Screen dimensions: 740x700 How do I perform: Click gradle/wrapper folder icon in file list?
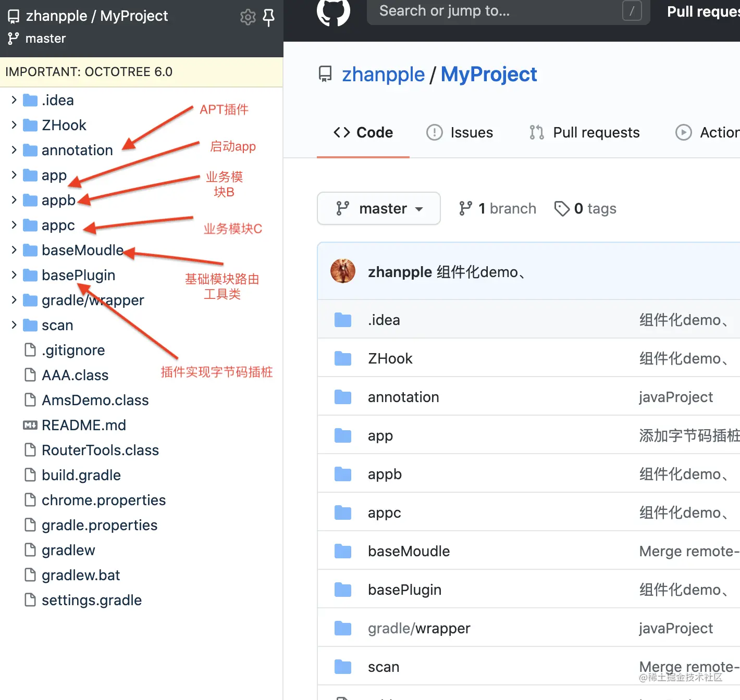click(343, 628)
